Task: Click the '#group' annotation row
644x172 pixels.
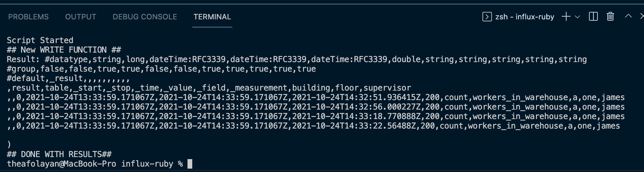Action: point(161,69)
